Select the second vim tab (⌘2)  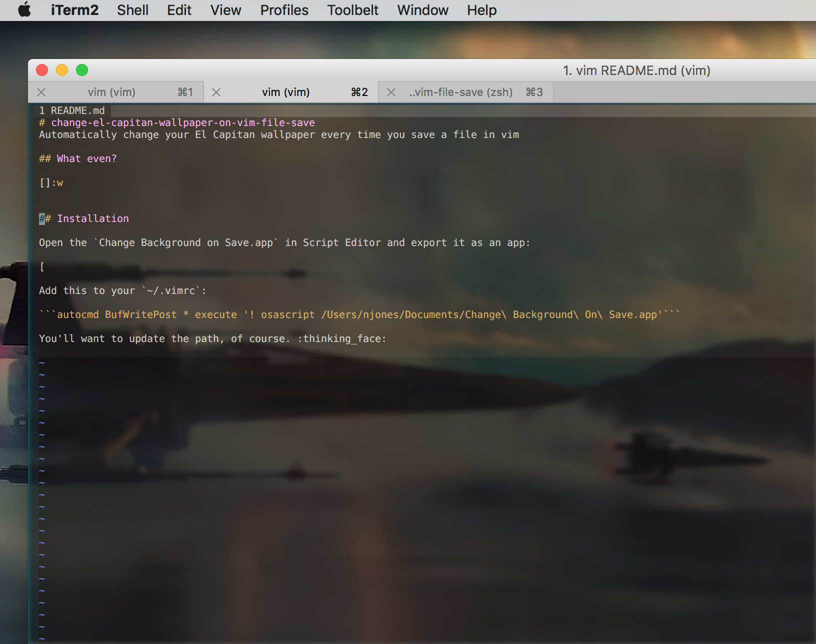coord(291,92)
